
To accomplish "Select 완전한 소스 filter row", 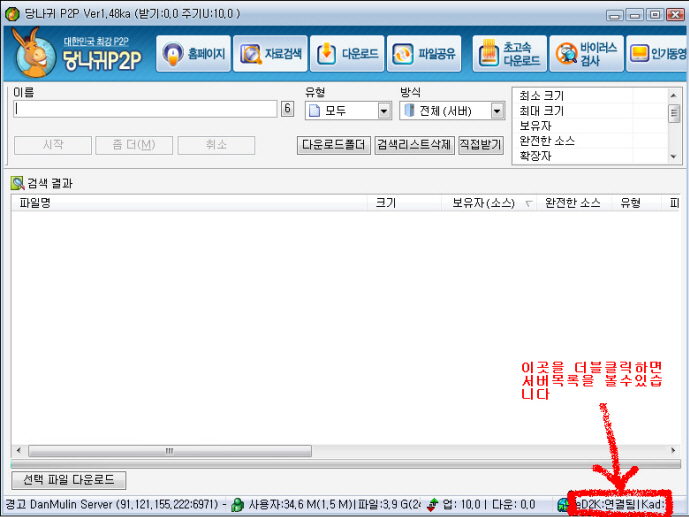I will pos(590,141).
